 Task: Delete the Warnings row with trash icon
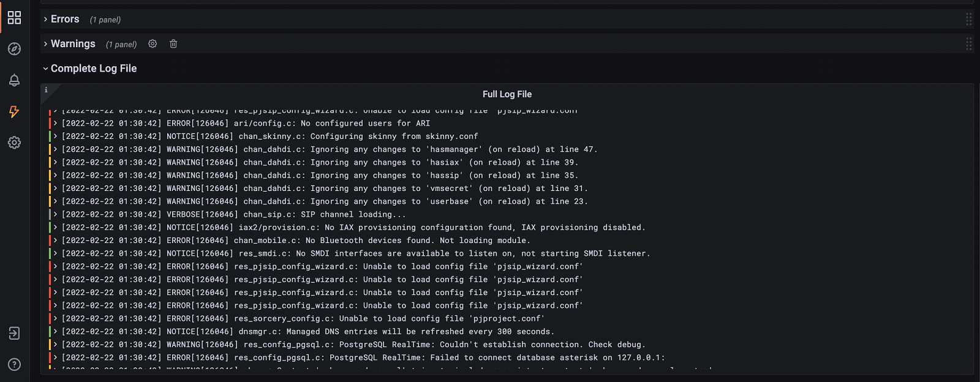point(173,44)
